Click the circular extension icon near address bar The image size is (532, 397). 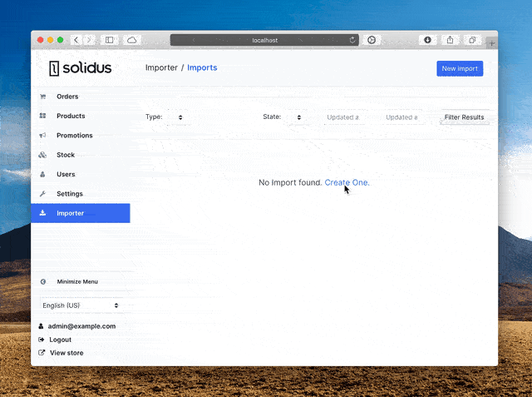(372, 40)
